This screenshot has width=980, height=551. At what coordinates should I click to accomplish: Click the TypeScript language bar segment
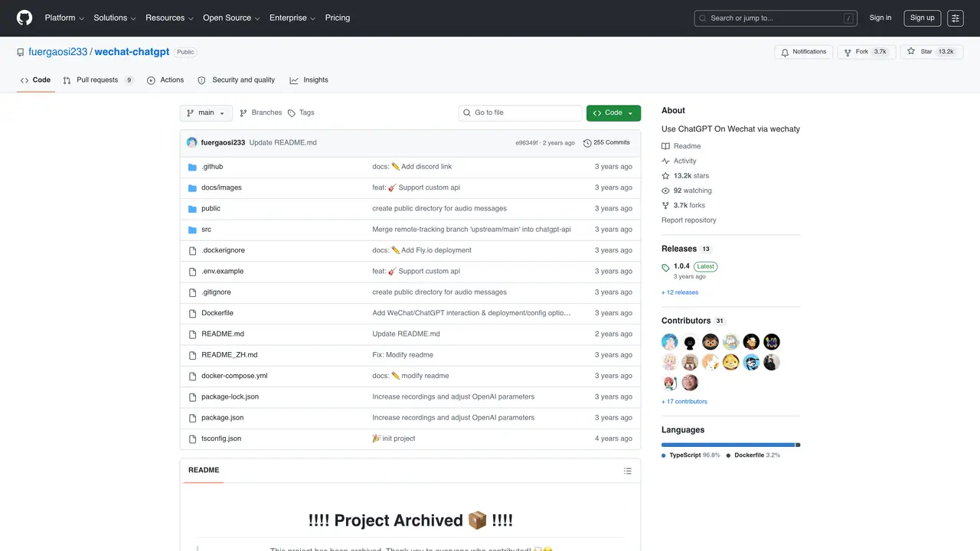[728, 445]
